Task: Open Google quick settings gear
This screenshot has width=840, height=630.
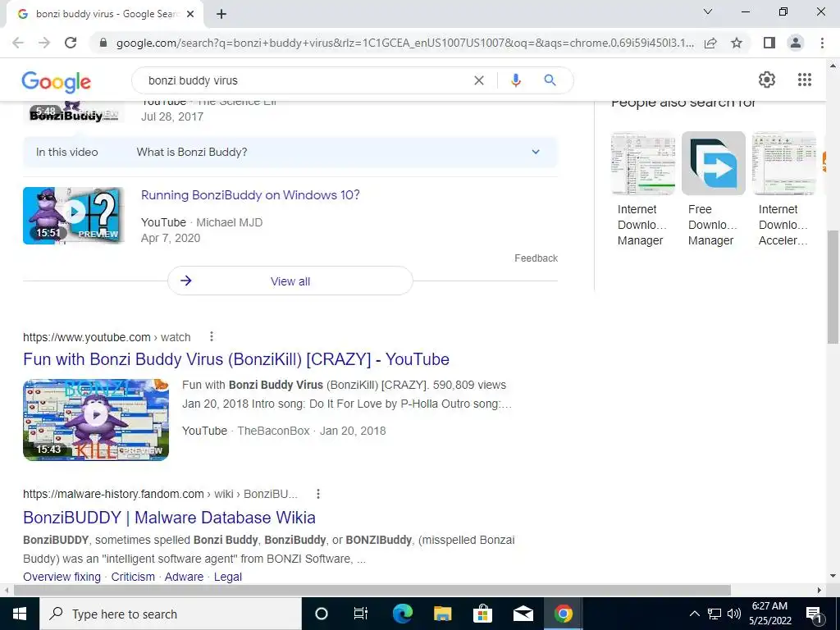Action: (767, 80)
